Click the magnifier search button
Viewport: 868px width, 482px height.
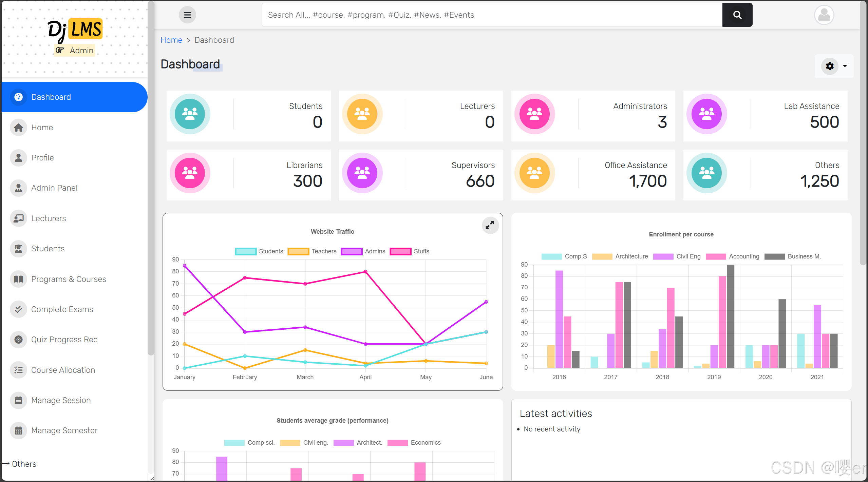737,15
